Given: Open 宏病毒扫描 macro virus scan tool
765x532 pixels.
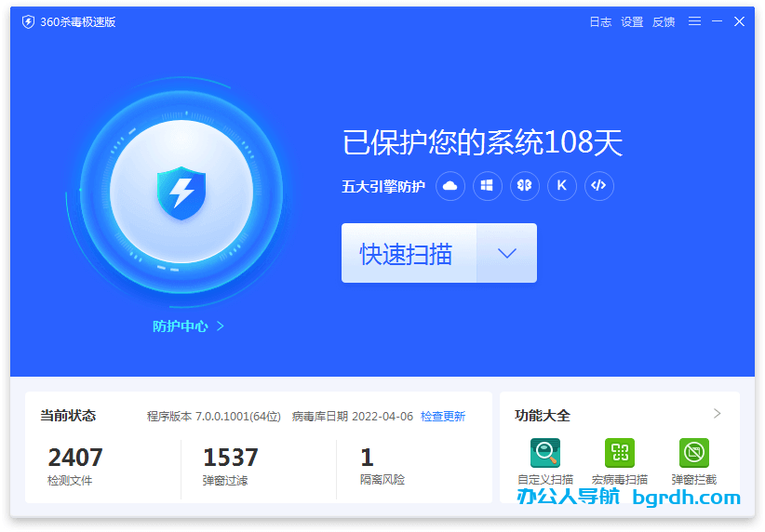Looking at the screenshot, I should pos(620,461).
